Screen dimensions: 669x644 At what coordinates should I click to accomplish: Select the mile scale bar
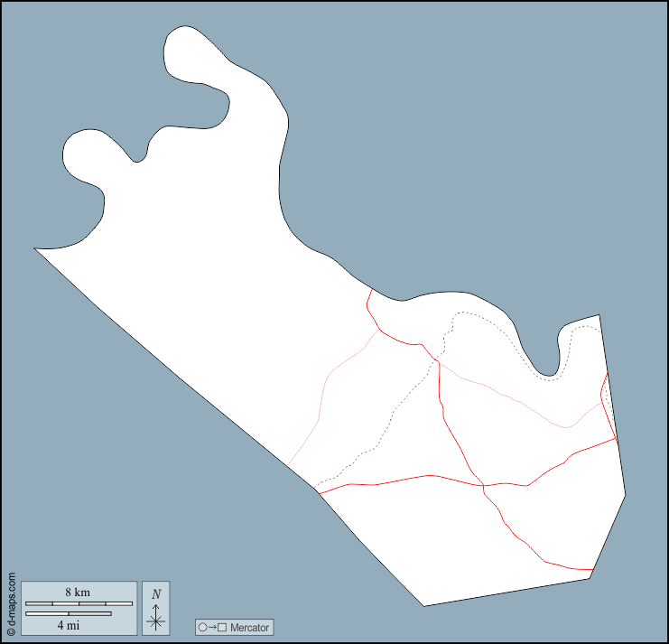pos(68,613)
